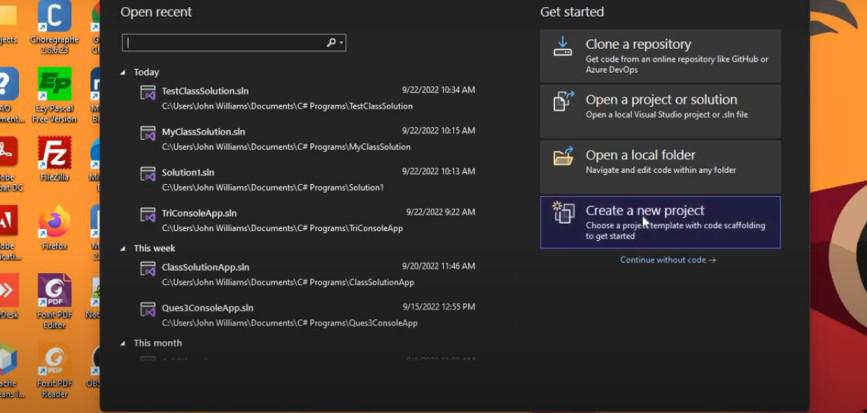Click Create a new project button
This screenshot has height=413, width=867.
click(660, 222)
